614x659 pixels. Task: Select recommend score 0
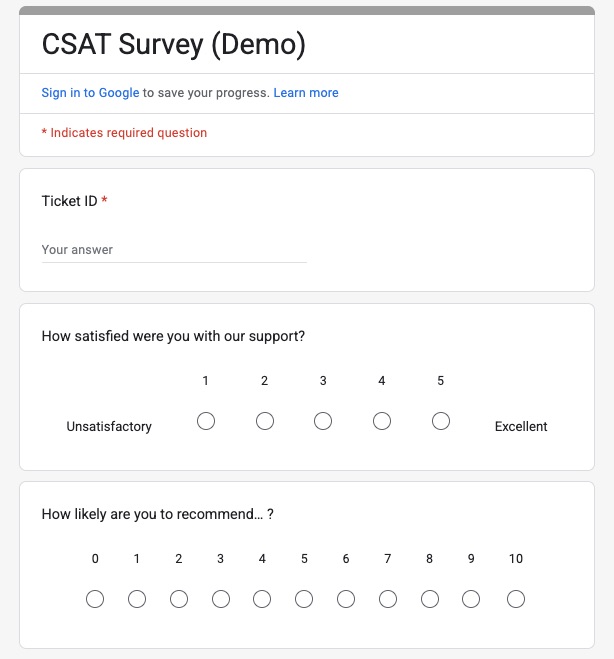(x=95, y=599)
